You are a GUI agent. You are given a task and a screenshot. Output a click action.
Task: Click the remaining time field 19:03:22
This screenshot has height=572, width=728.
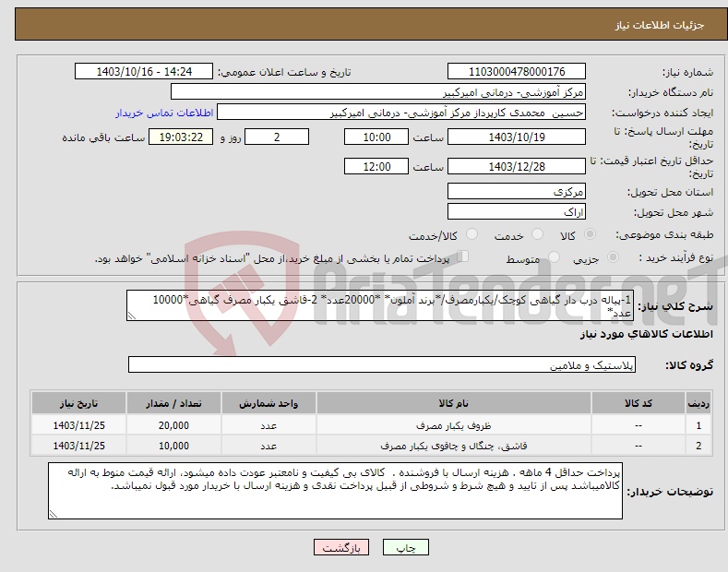pyautogui.click(x=181, y=137)
